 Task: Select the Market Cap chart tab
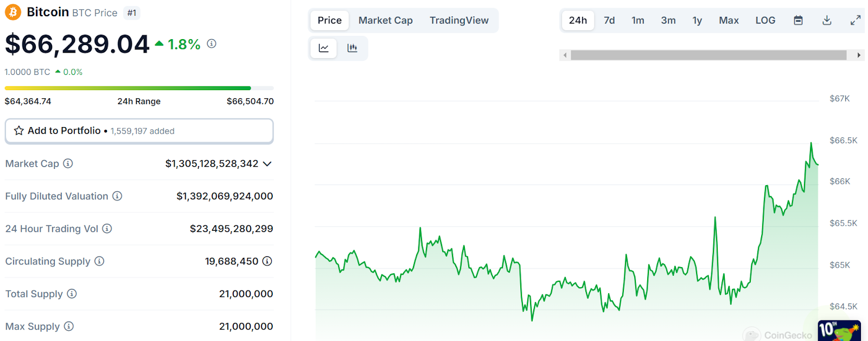pos(386,21)
